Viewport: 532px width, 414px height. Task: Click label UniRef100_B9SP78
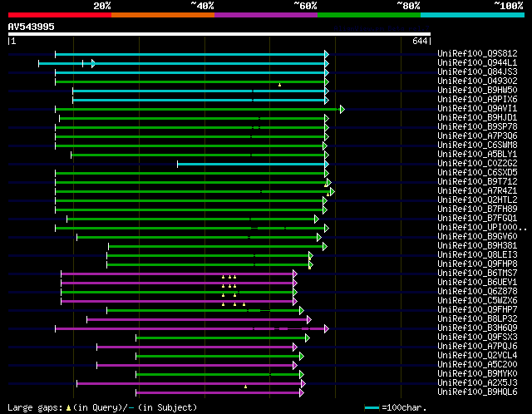(x=477, y=126)
